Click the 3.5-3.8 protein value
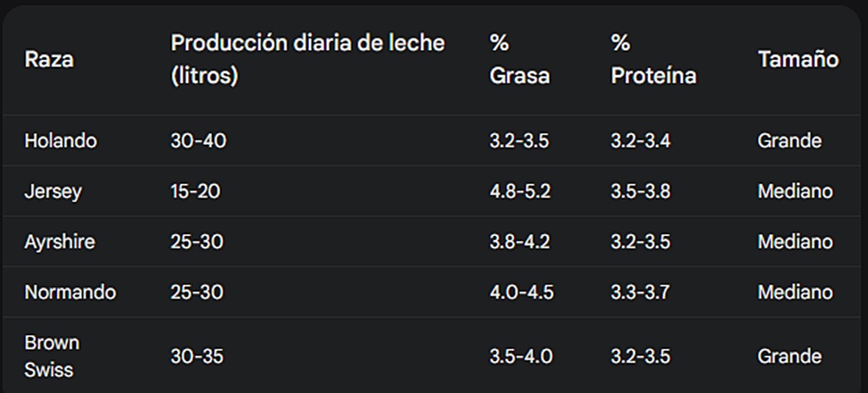 pyautogui.click(x=640, y=192)
